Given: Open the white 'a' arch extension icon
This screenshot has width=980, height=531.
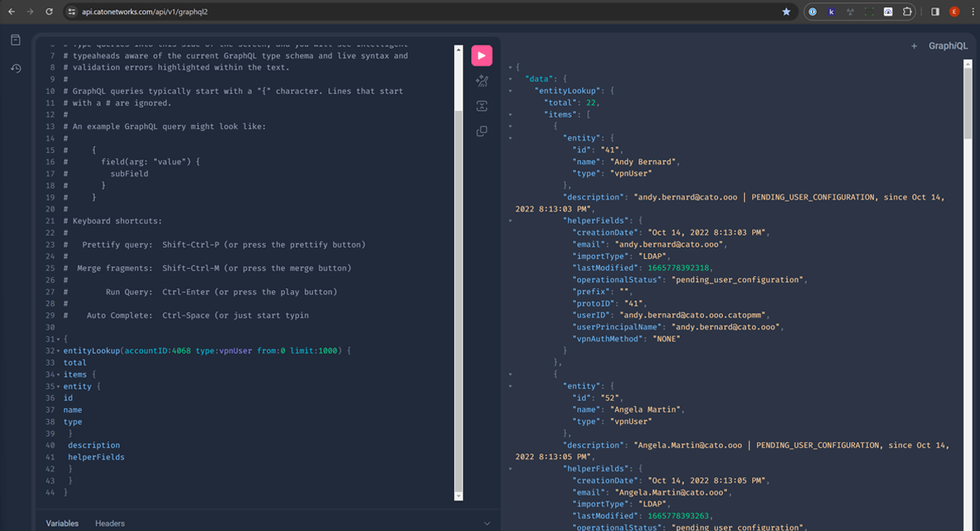Looking at the screenshot, I should pyautogui.click(x=888, y=12).
